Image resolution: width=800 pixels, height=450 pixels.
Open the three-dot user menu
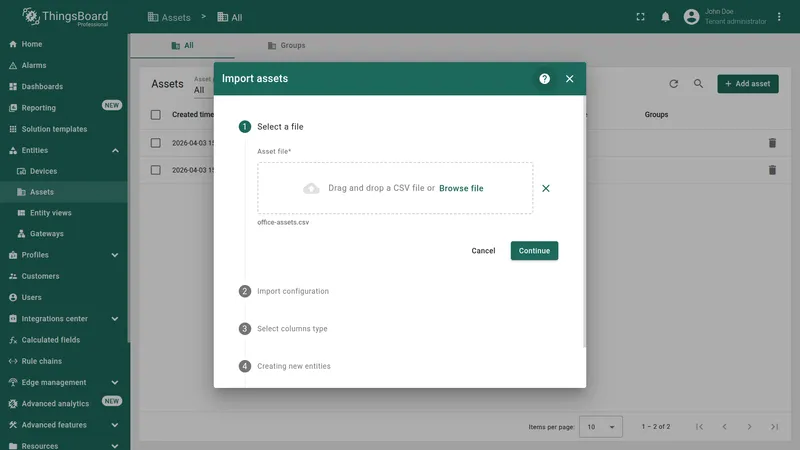(x=779, y=17)
